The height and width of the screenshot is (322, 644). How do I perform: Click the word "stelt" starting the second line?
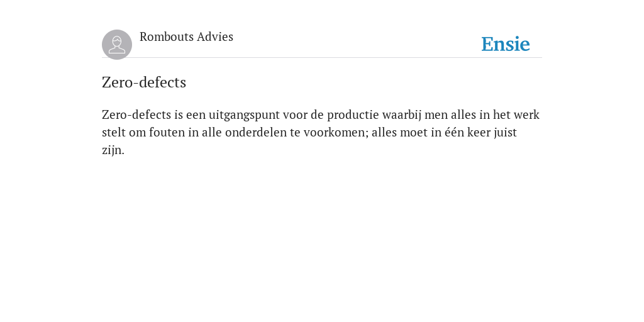click(114, 133)
